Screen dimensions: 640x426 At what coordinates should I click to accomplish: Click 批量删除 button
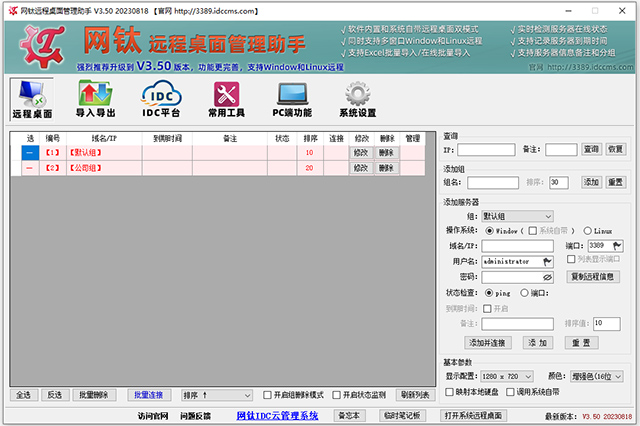click(94, 395)
